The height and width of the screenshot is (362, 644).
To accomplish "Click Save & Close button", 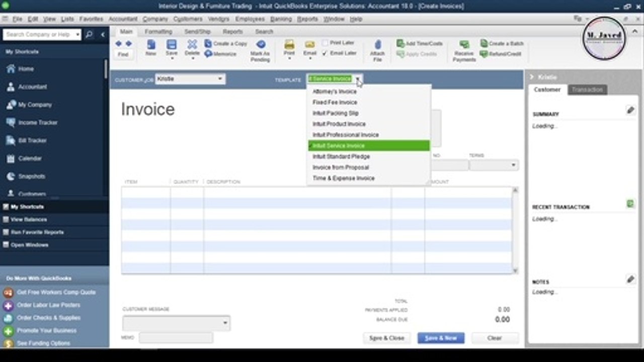I will [387, 338].
